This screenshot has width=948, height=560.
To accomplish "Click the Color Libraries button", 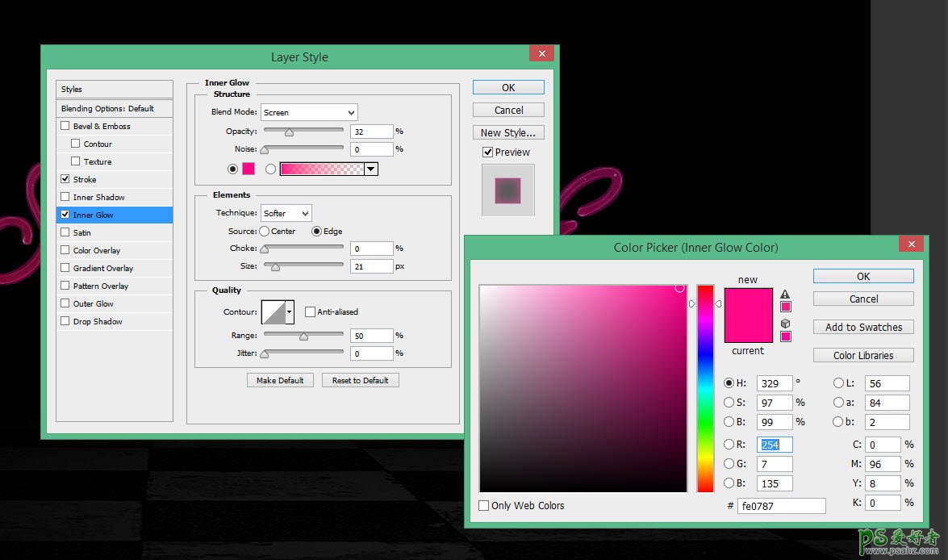I will tap(863, 355).
